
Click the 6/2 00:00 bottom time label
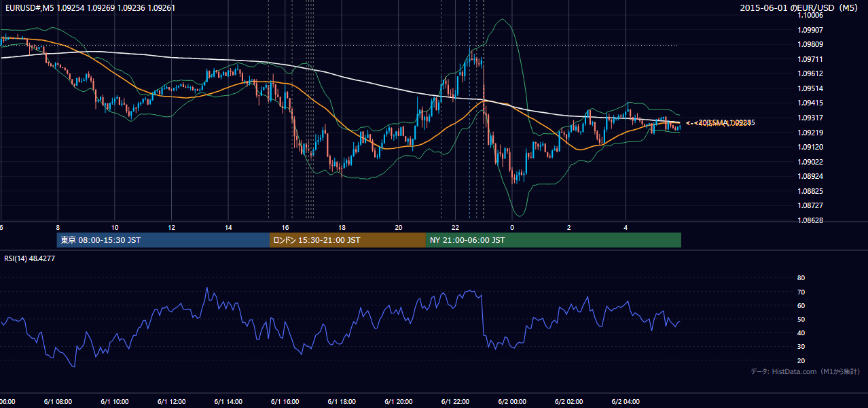(x=512, y=401)
